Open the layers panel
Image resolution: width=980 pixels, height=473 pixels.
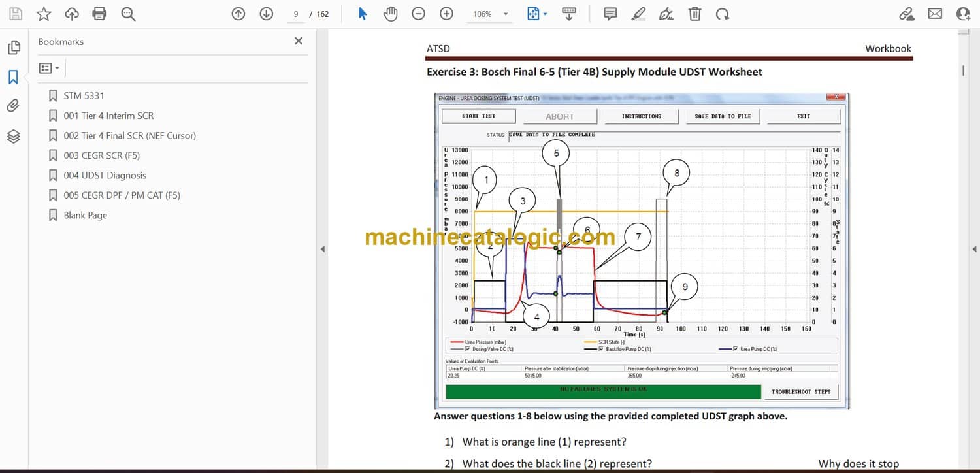pyautogui.click(x=13, y=136)
